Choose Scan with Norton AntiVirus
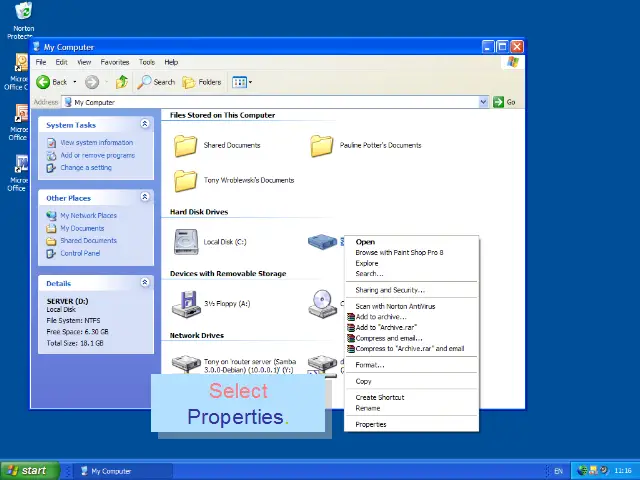 [x=411, y=306]
